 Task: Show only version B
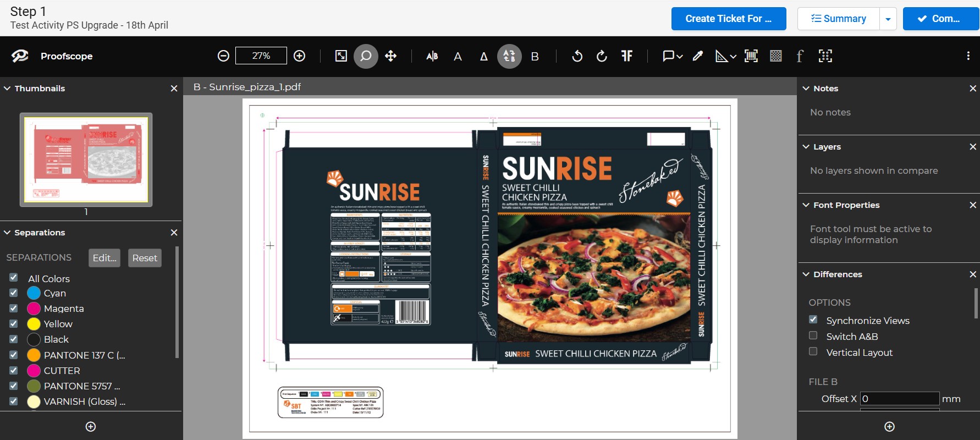535,56
